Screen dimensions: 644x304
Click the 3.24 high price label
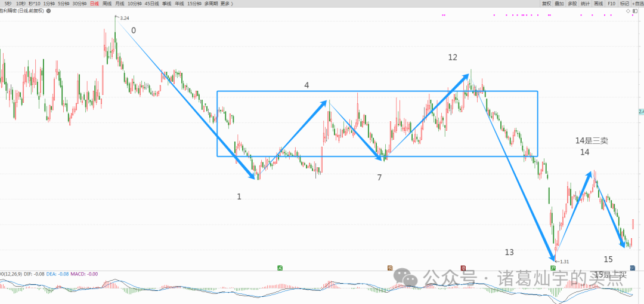coord(124,19)
